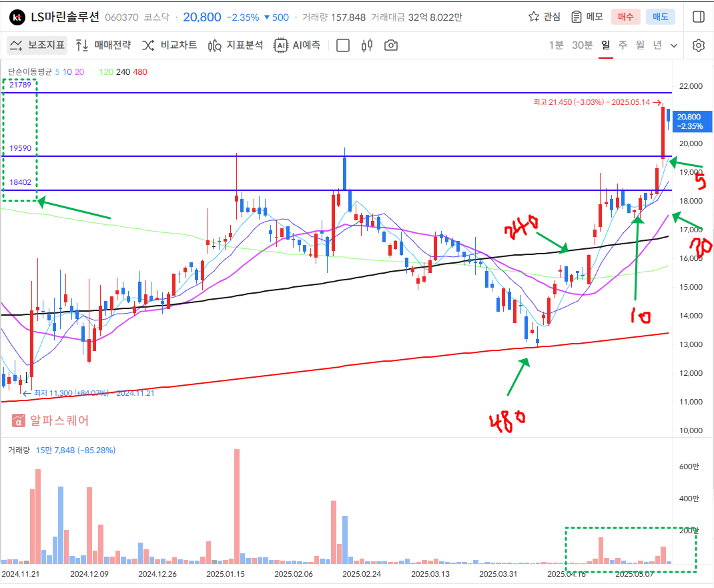Select the 일 daily interval

click(606, 45)
